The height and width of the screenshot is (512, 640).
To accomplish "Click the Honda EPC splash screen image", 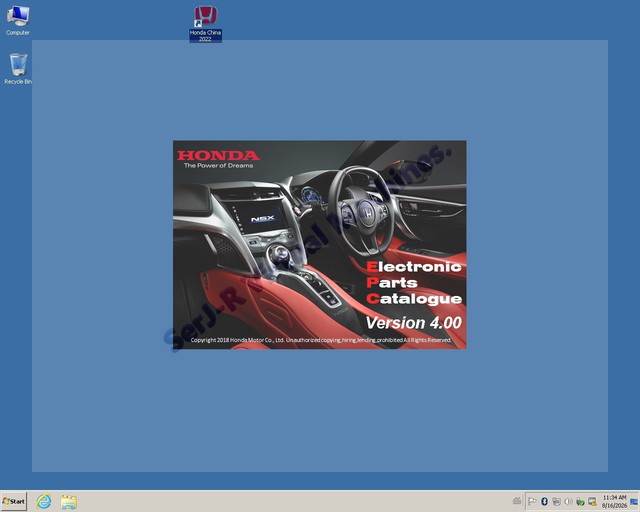I will (320, 245).
